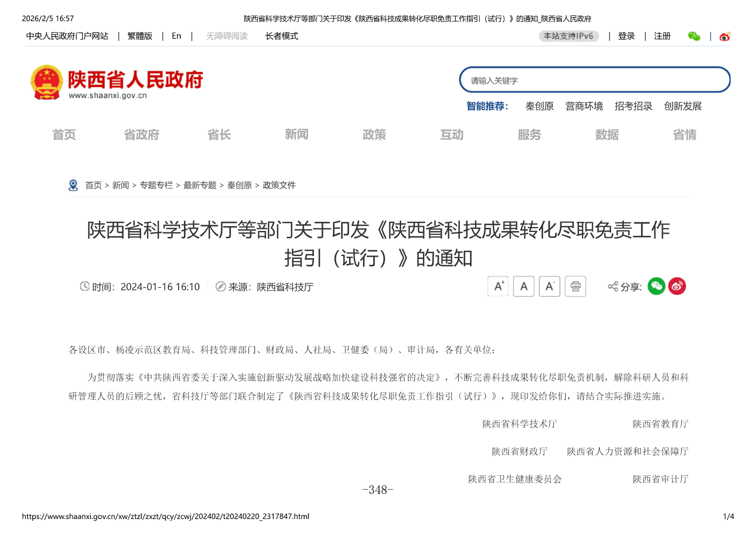Increase font size with the A+ button
The image size is (756, 534).
pyautogui.click(x=498, y=286)
